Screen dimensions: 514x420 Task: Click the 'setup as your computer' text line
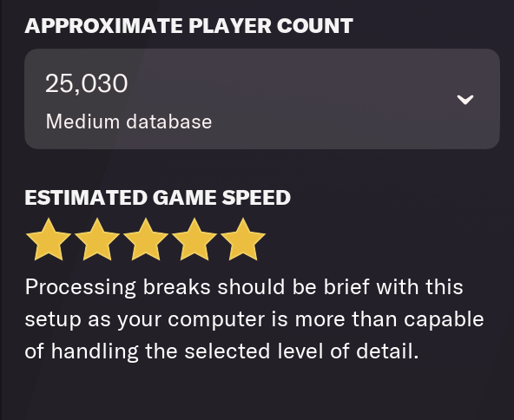[254, 319]
